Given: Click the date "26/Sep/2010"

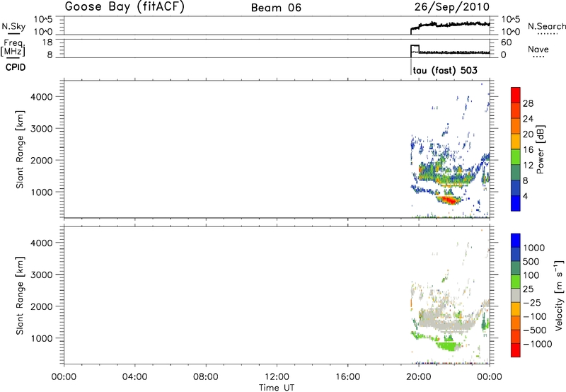Looking at the screenshot, I should point(452,6).
